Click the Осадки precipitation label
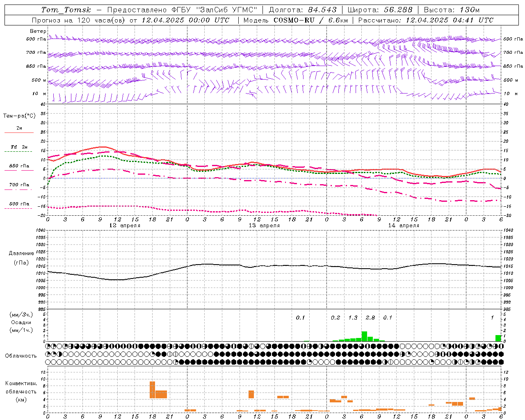This screenshot has height=420, width=525. click(21, 322)
